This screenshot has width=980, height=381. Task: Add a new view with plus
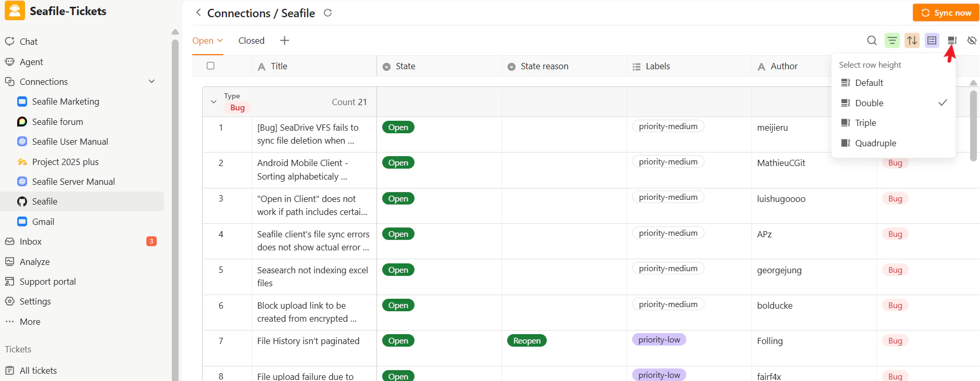click(284, 41)
